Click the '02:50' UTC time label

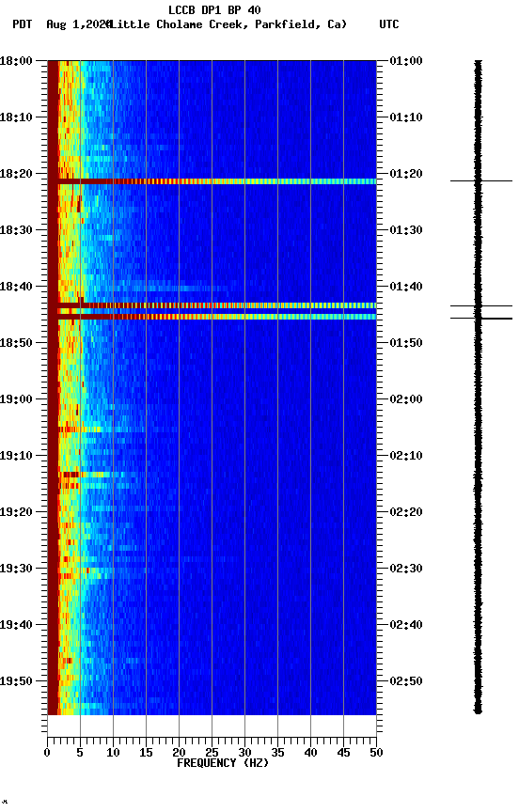[x=406, y=682]
